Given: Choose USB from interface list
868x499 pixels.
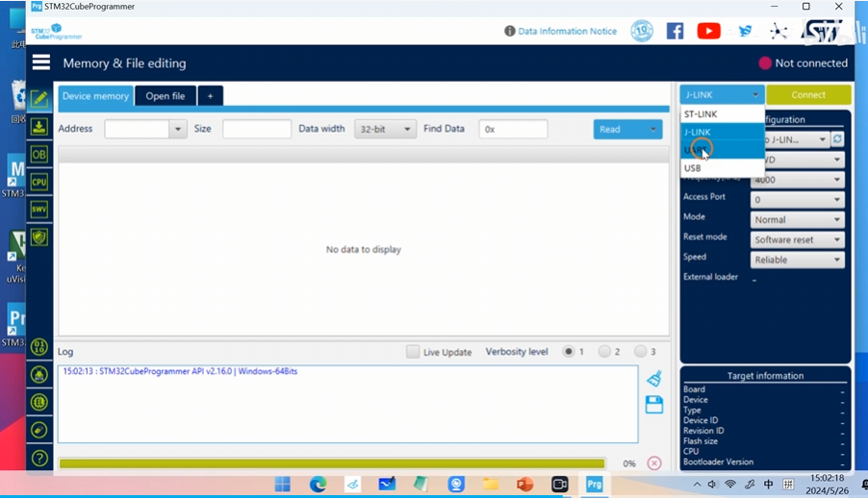Looking at the screenshot, I should (723, 167).
